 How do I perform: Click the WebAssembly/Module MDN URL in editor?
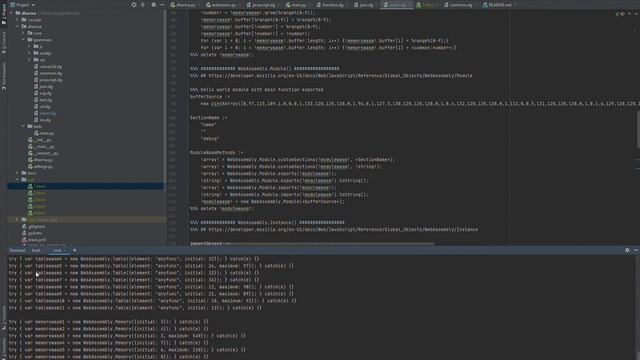[x=340, y=76]
